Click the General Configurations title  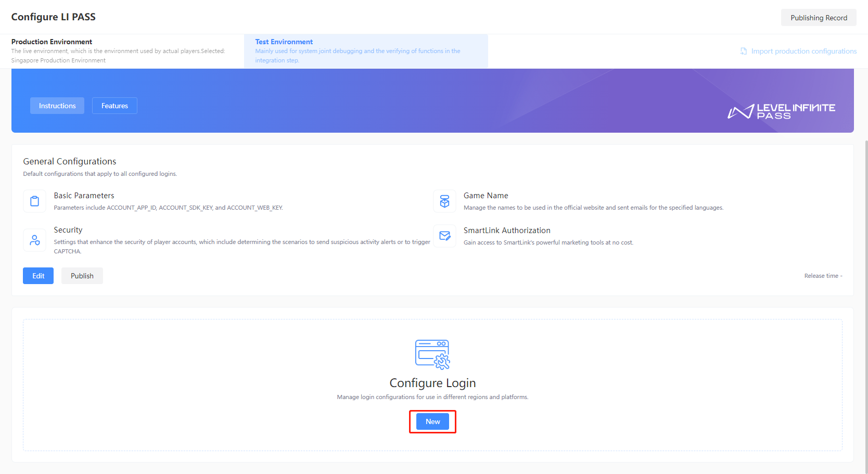coord(70,161)
